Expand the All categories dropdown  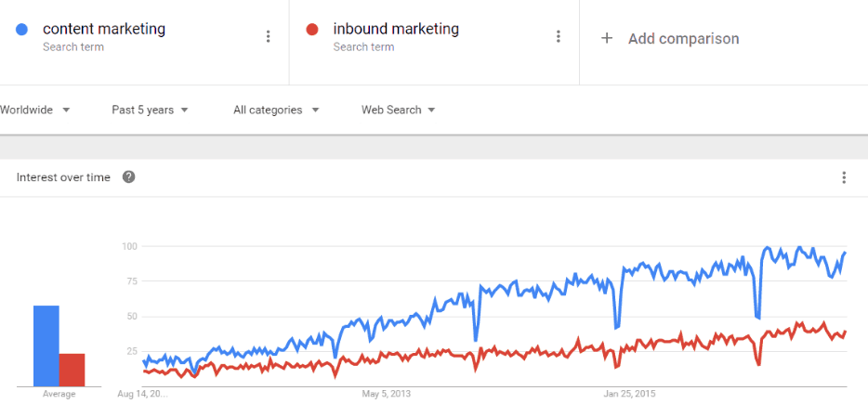[276, 110]
